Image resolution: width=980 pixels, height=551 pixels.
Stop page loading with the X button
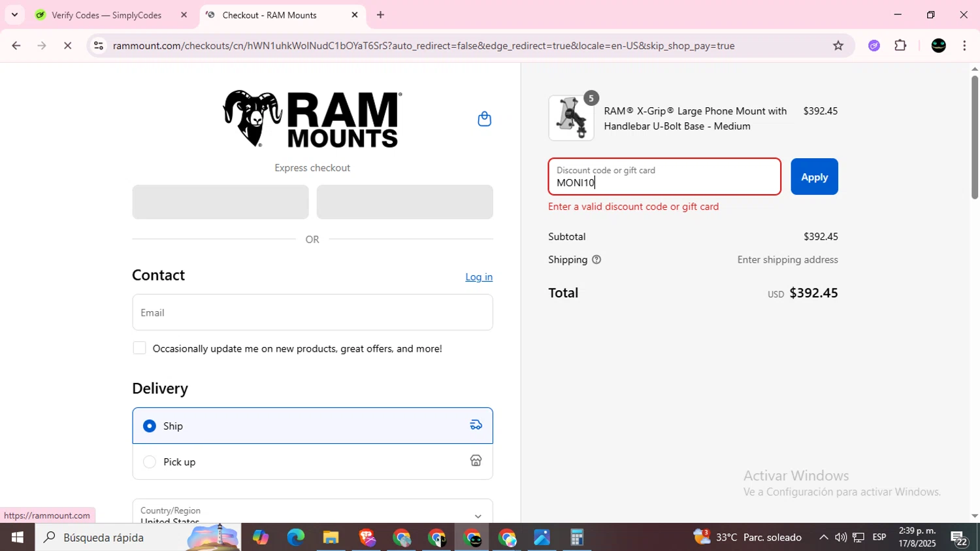coord(67,45)
